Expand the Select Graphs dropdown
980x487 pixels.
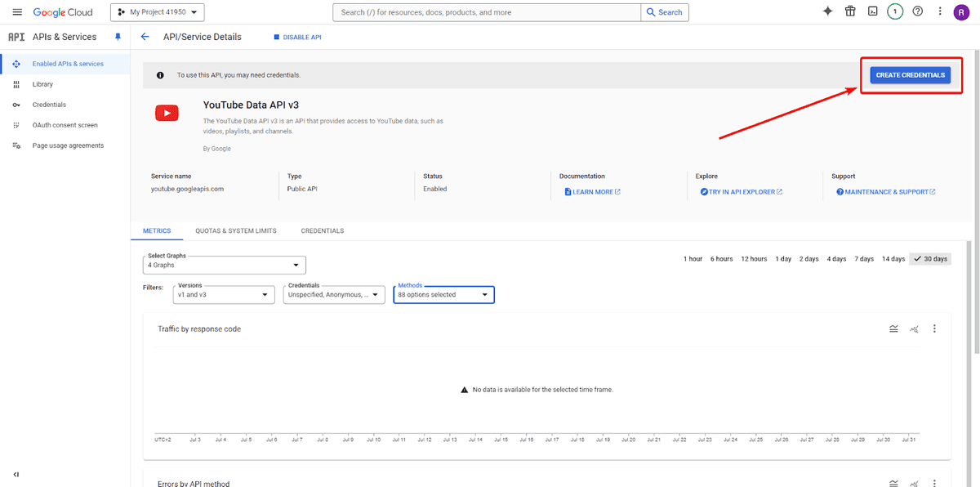point(225,265)
